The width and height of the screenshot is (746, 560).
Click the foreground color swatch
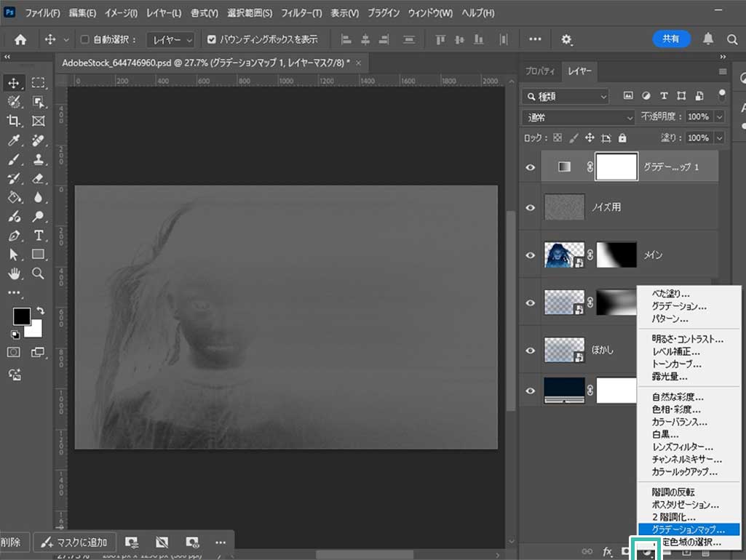(x=21, y=316)
